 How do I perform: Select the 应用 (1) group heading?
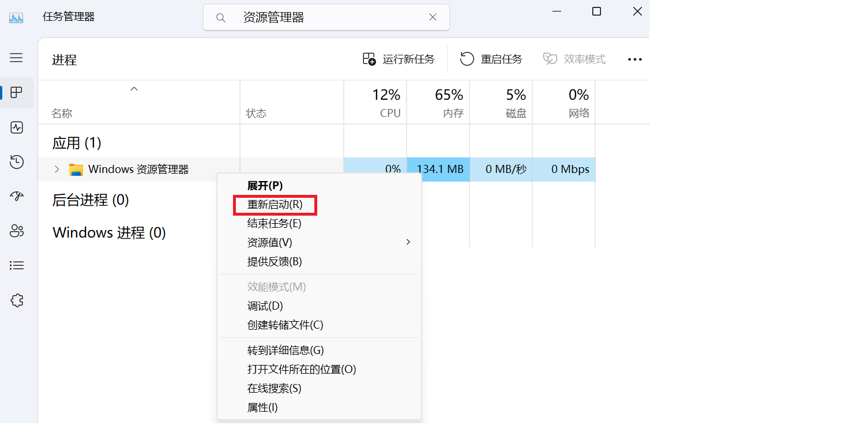click(x=77, y=142)
